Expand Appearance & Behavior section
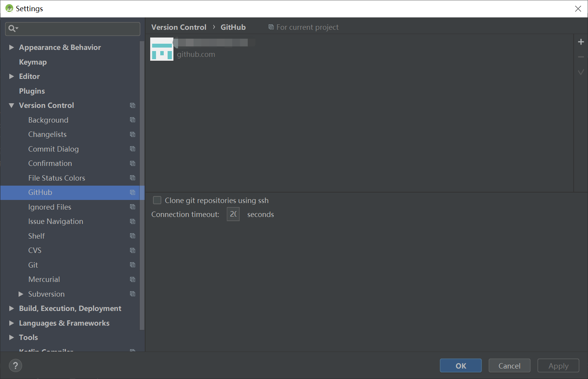Screen dimensions: 588x379 click(x=12, y=47)
